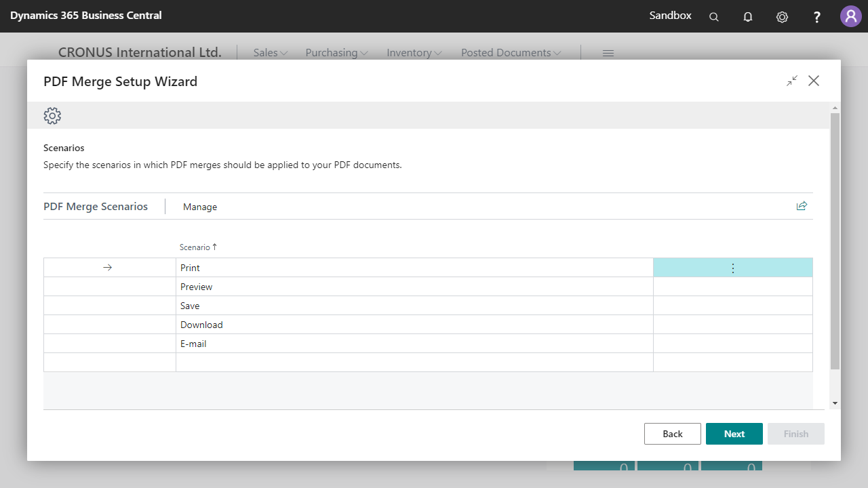Expand the Sales menu dropdown

[270, 53]
